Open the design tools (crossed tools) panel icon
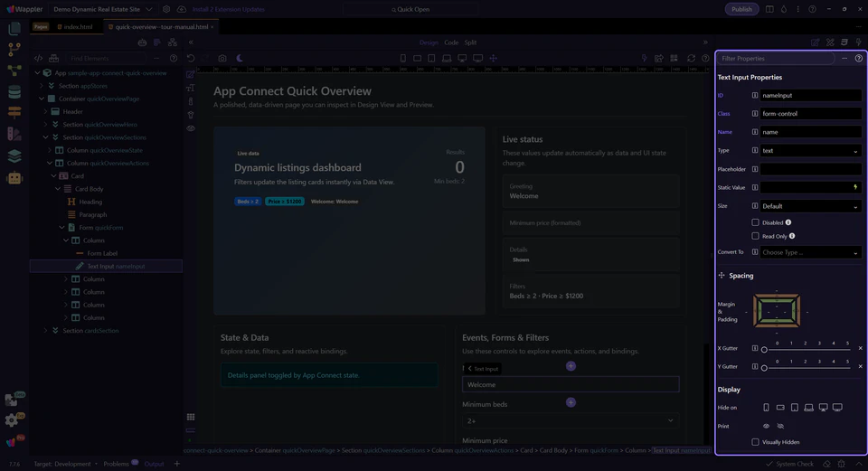The image size is (868, 471). pyautogui.click(x=830, y=42)
